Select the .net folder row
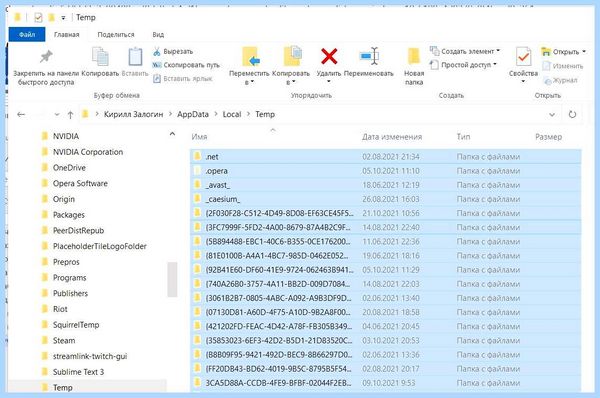The width and height of the screenshot is (600, 398). pyautogui.click(x=386, y=157)
